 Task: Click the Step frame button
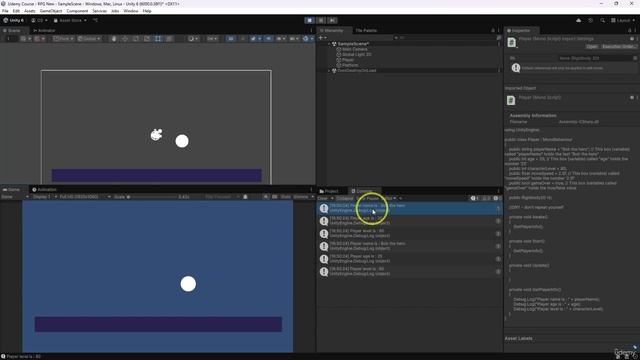(x=333, y=20)
